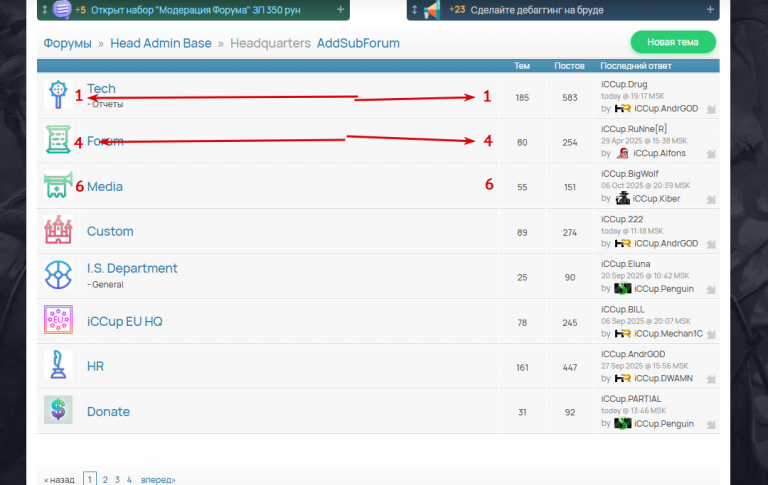Open the I.S. Department subforum

click(132, 268)
